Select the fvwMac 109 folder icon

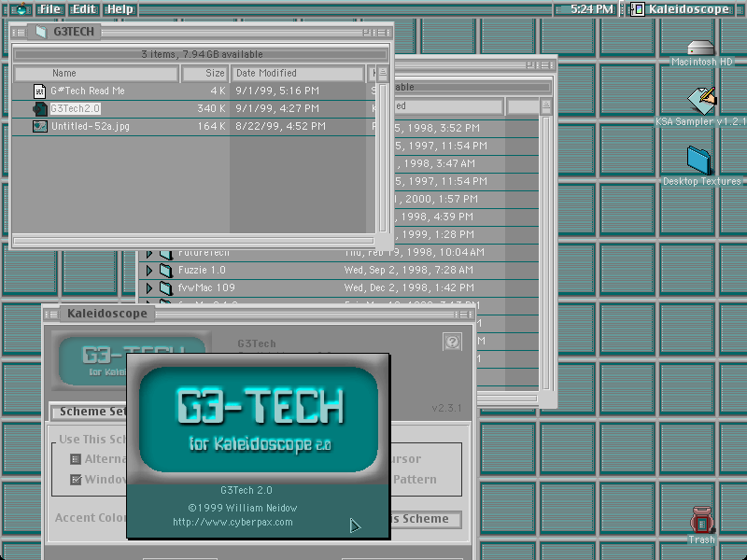[x=166, y=288]
